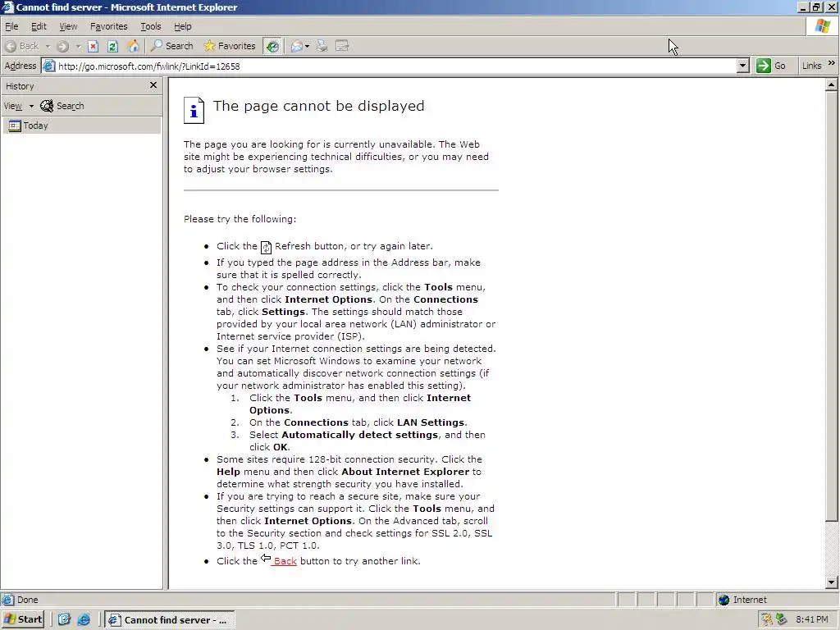Click the Go button
This screenshot has width=840, height=630.
click(x=771, y=66)
